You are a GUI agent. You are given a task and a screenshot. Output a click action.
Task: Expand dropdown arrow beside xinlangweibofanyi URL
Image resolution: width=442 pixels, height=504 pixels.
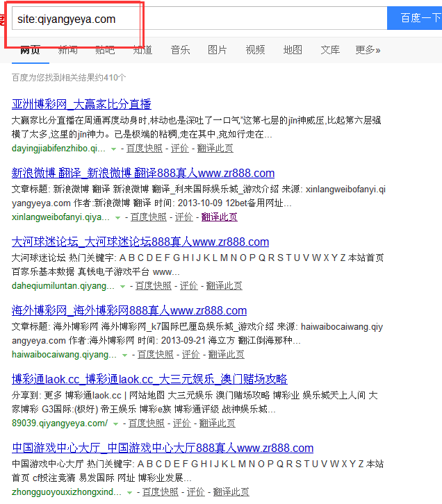click(x=117, y=217)
